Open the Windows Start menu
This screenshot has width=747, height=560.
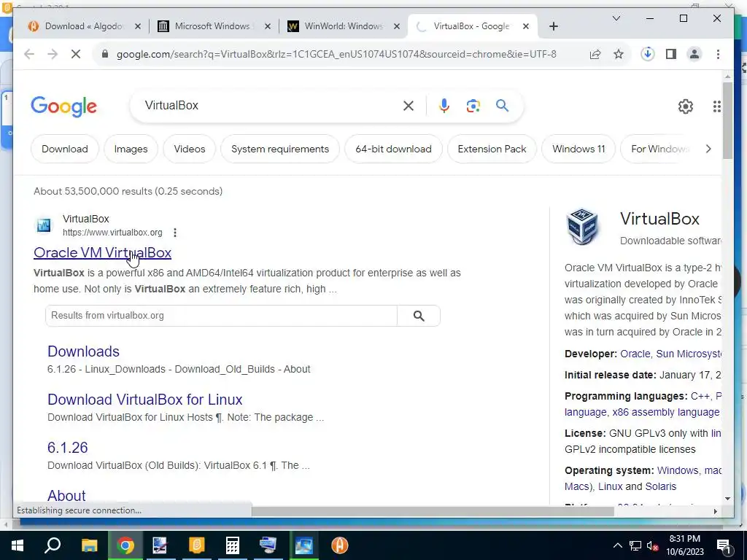pos(18,545)
